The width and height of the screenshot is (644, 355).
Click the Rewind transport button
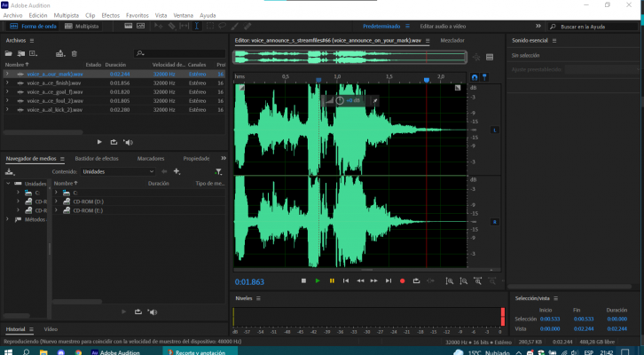(360, 281)
